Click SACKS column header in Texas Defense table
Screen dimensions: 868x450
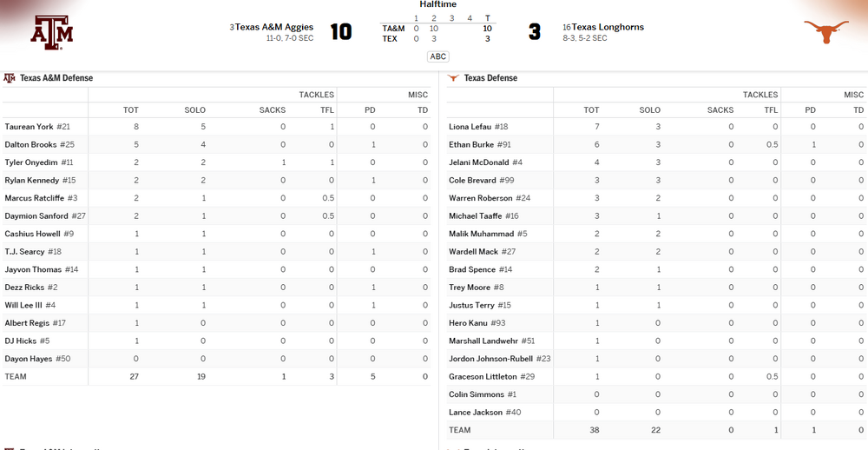(720, 110)
